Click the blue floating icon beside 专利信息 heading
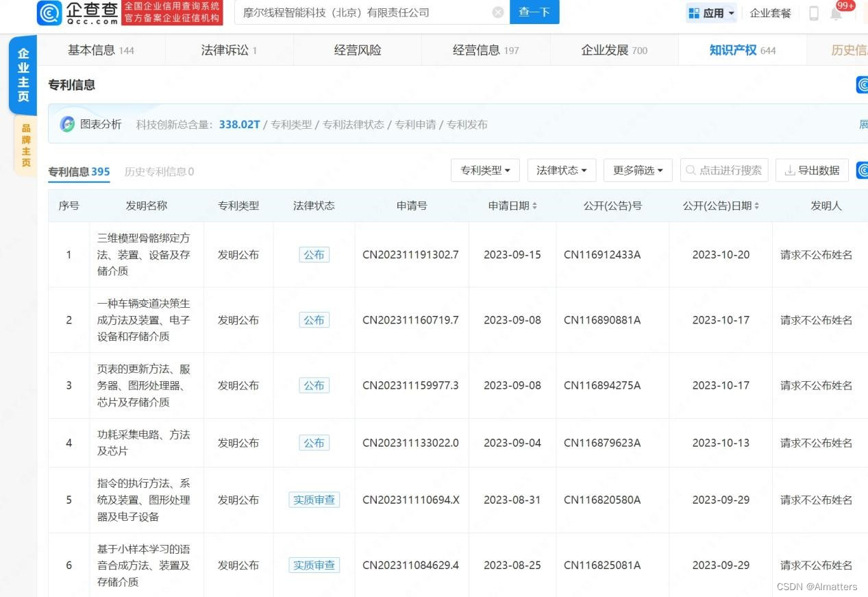This screenshot has height=597, width=868. point(862,85)
